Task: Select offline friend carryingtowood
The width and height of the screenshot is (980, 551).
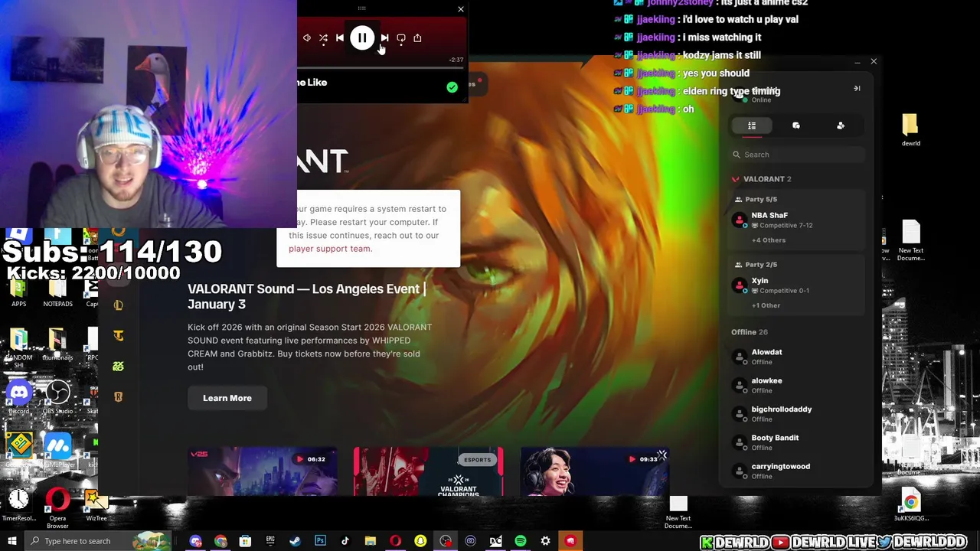Action: 796,471
